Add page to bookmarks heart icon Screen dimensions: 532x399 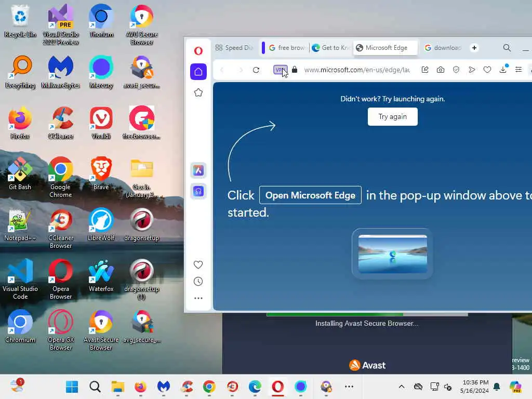coord(487,70)
